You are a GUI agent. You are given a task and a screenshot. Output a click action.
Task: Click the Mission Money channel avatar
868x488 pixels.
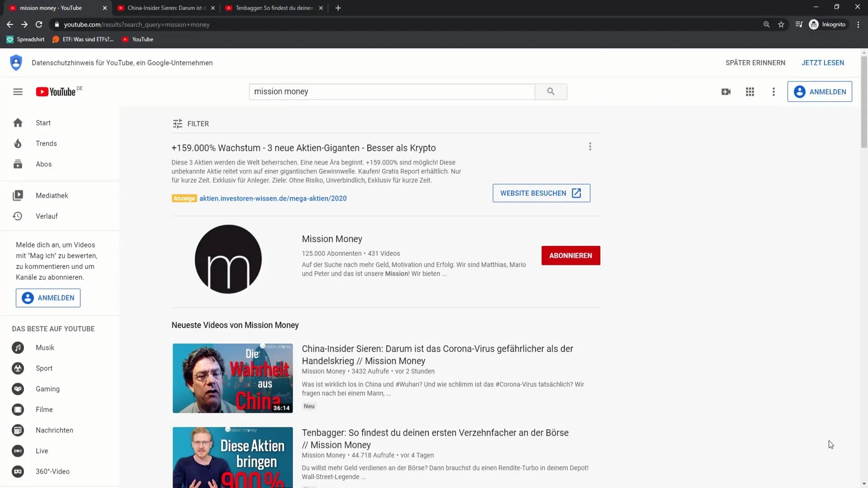[x=228, y=259]
